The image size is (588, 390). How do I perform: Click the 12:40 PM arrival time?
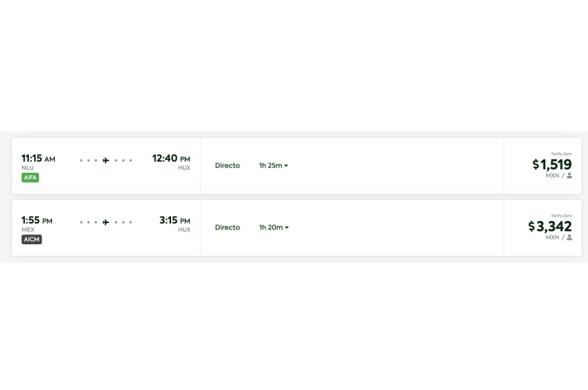point(171,158)
